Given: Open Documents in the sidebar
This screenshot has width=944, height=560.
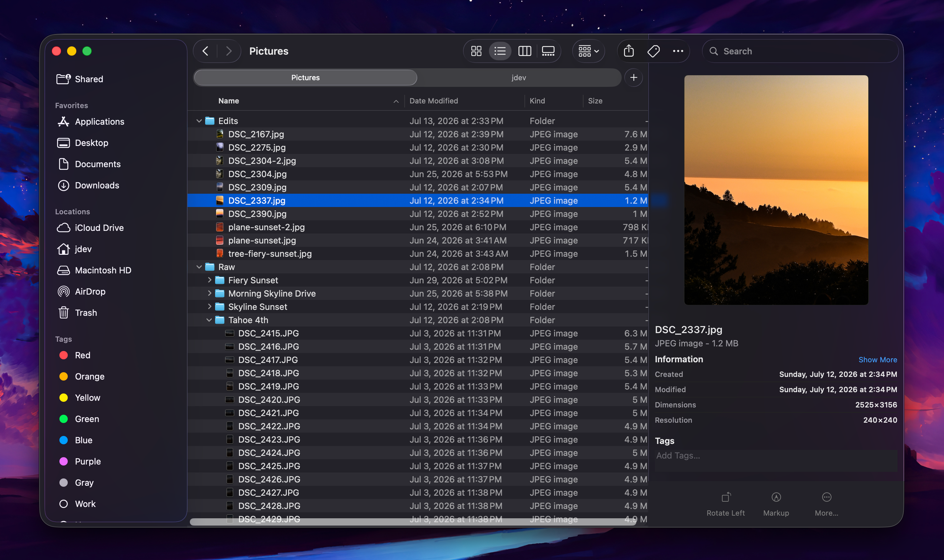Looking at the screenshot, I should (98, 164).
